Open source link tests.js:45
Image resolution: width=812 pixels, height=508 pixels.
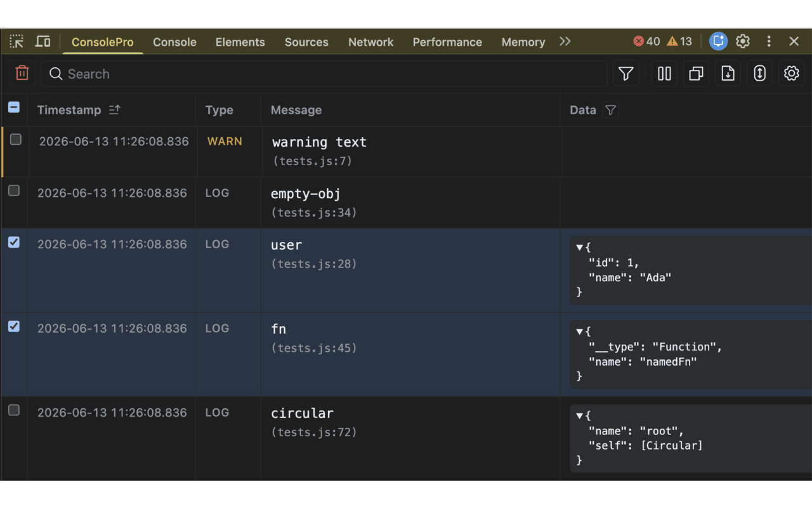point(314,348)
